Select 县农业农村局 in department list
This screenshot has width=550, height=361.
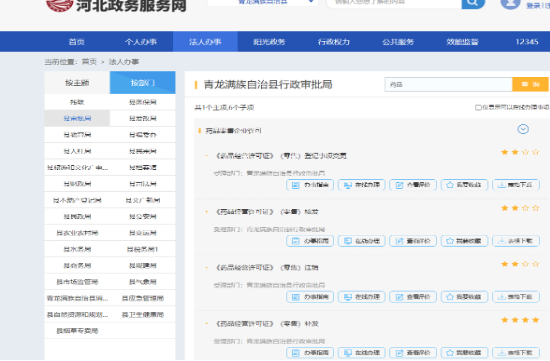coord(77,233)
